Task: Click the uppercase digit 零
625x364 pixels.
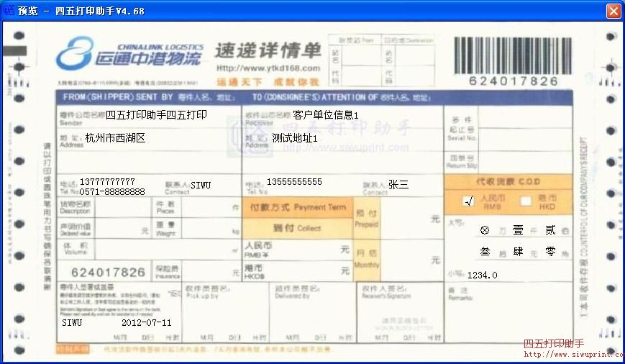Action: (x=550, y=252)
